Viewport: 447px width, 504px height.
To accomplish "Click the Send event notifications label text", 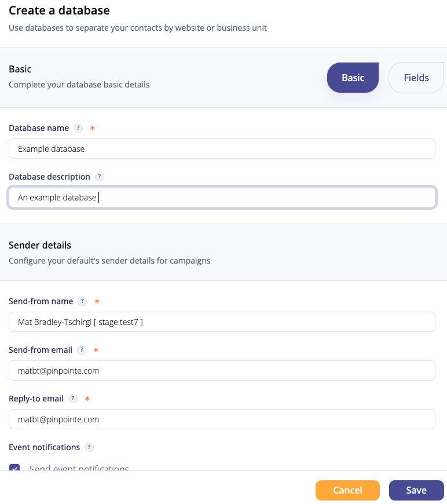I will tap(79, 468).
